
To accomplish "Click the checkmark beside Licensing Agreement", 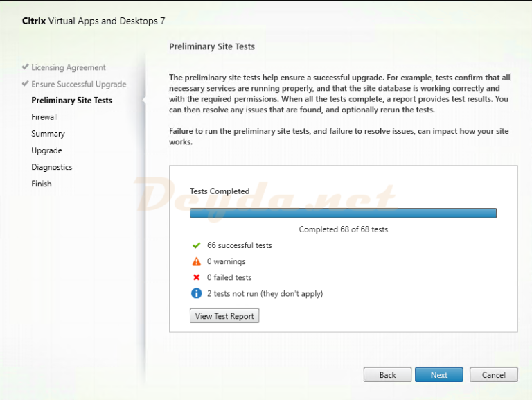I will (x=26, y=67).
